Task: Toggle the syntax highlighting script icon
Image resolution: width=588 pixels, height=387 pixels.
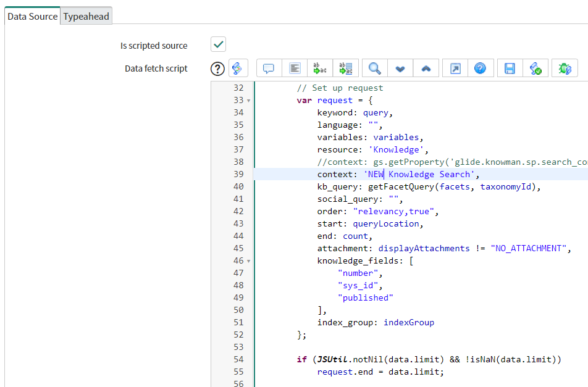Action: point(238,68)
